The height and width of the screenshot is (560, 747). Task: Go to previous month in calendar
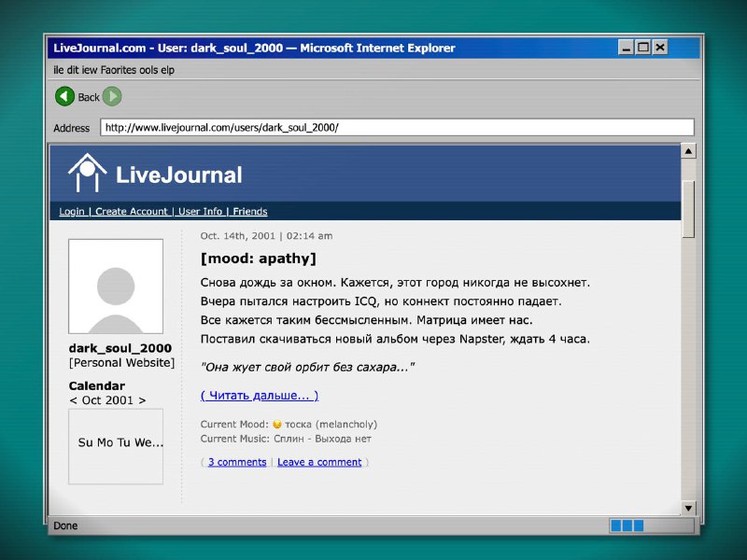[x=73, y=400]
